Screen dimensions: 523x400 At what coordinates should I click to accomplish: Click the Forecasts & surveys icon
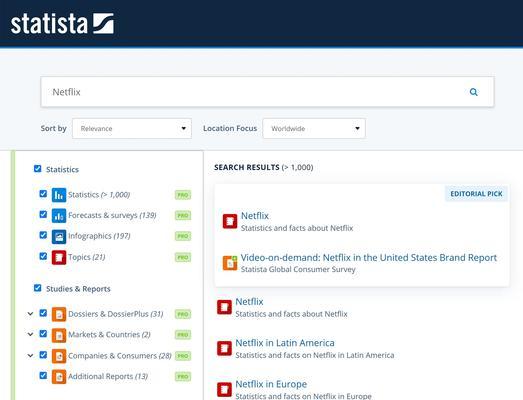59,216
